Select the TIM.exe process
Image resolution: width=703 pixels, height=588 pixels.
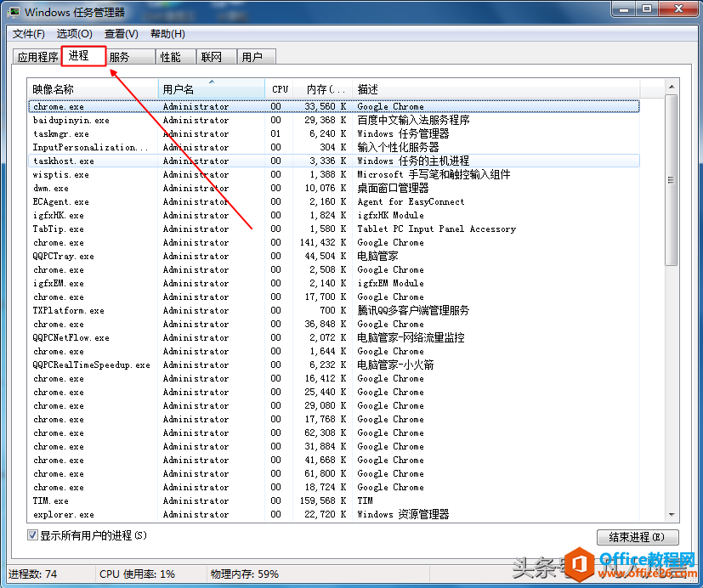point(333,500)
